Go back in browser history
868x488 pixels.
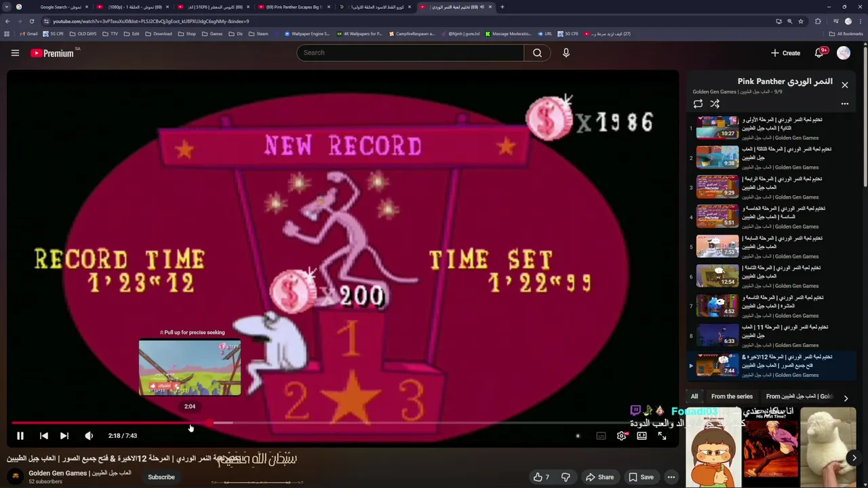(7, 21)
